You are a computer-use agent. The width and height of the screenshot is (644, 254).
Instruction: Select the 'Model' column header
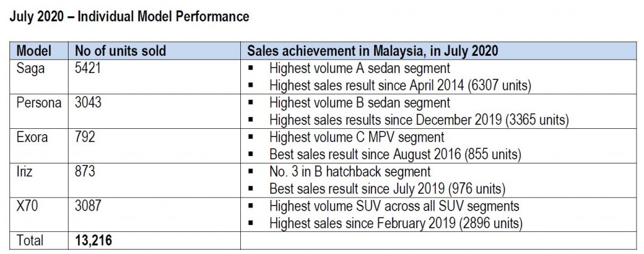(x=34, y=50)
